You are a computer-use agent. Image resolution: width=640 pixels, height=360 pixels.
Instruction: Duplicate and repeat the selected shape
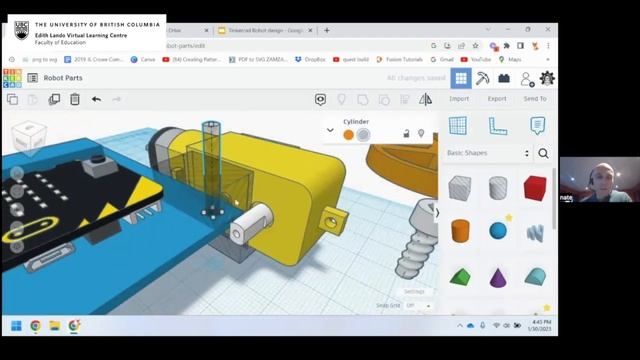pos(54,99)
